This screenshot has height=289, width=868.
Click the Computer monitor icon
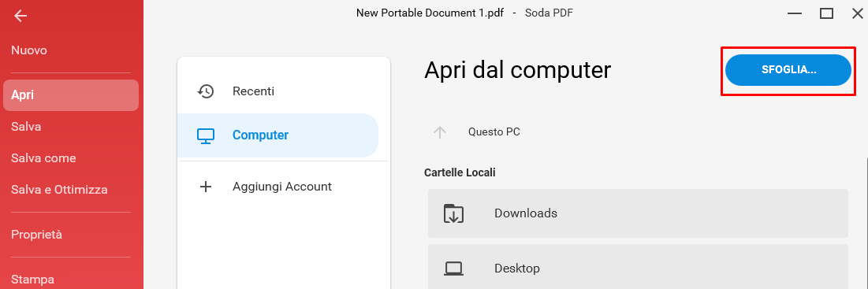pos(206,135)
